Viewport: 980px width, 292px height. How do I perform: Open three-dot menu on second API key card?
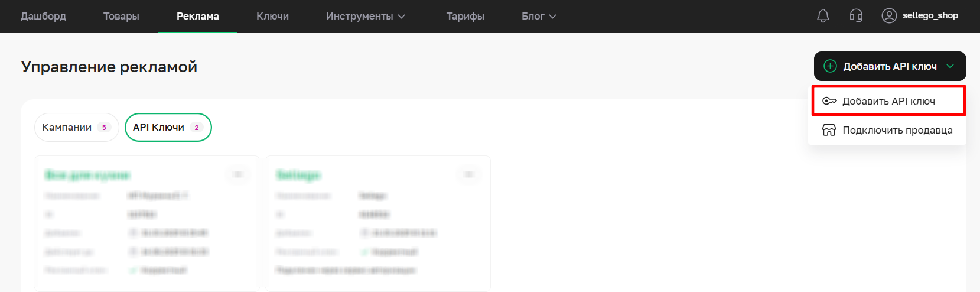[469, 174]
